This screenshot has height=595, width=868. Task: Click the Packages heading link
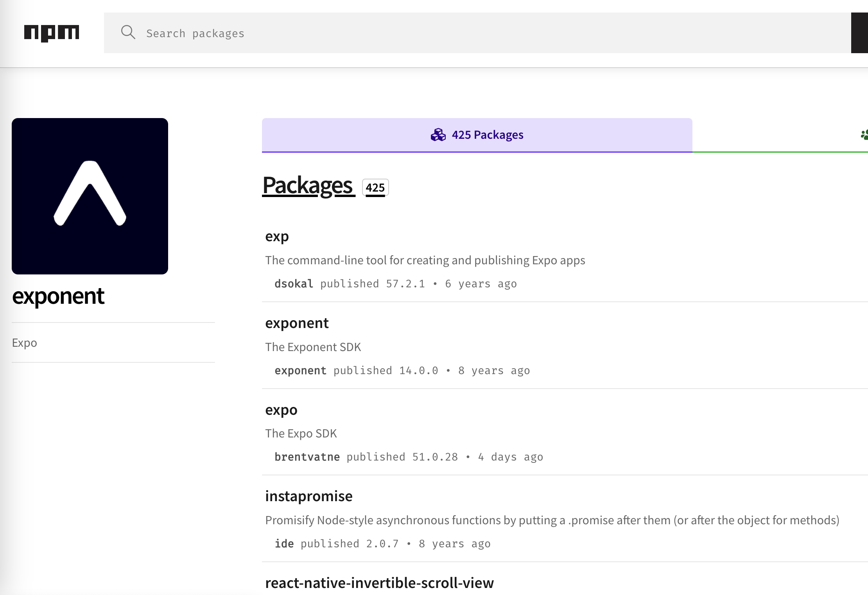tap(308, 186)
